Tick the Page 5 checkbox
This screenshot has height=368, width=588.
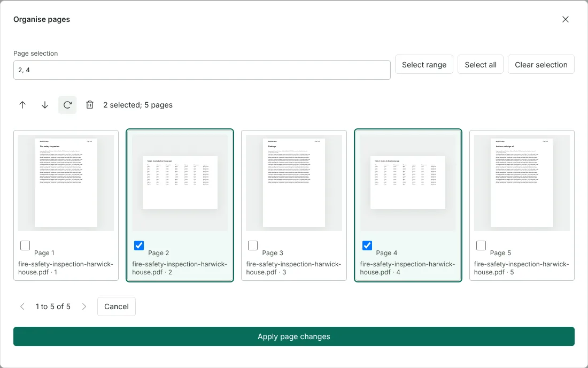point(481,246)
